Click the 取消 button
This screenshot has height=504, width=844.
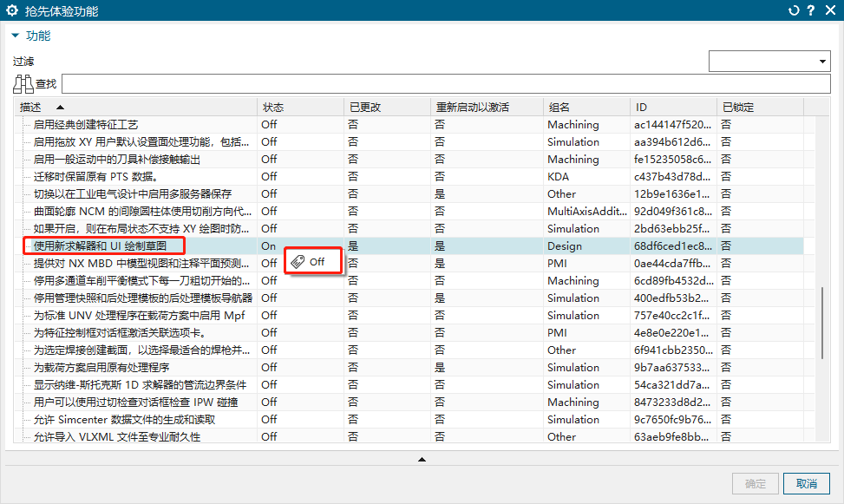point(807,483)
